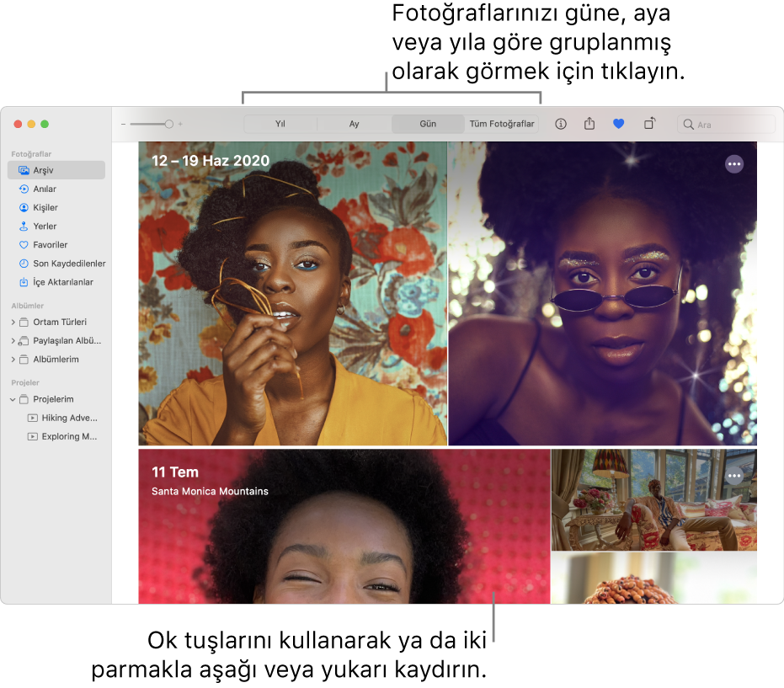This screenshot has width=784, height=688.
Task: Switch to the Tüm Fotoğraflar tab
Action: click(502, 123)
